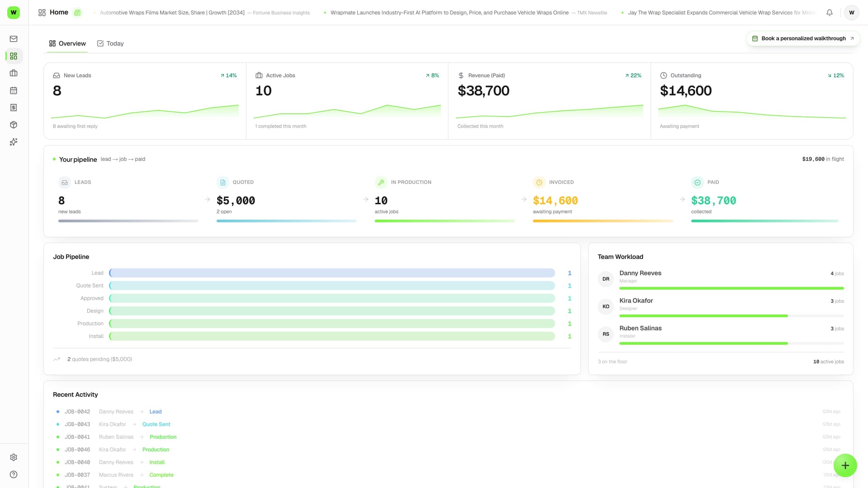Click Ruben Salinas name in Team Workload
The height and width of the screenshot is (488, 868).
(x=640, y=328)
